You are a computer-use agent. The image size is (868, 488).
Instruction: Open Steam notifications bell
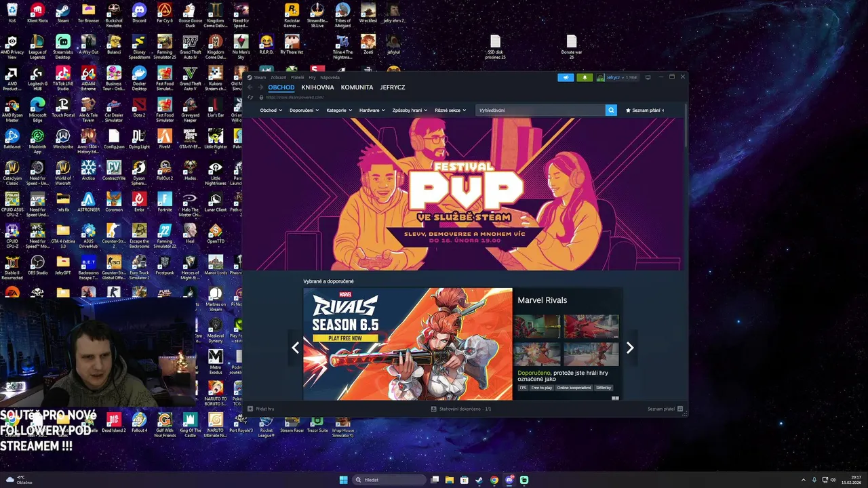[x=585, y=77]
